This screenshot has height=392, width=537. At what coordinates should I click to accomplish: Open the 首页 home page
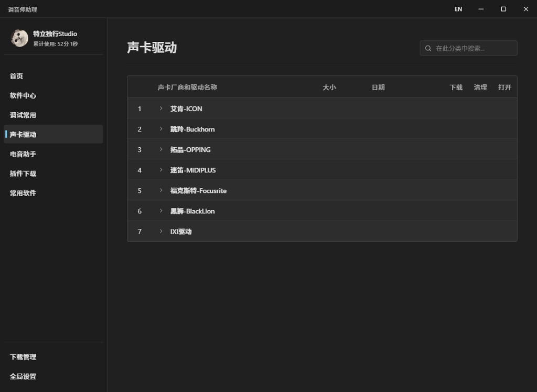(17, 76)
